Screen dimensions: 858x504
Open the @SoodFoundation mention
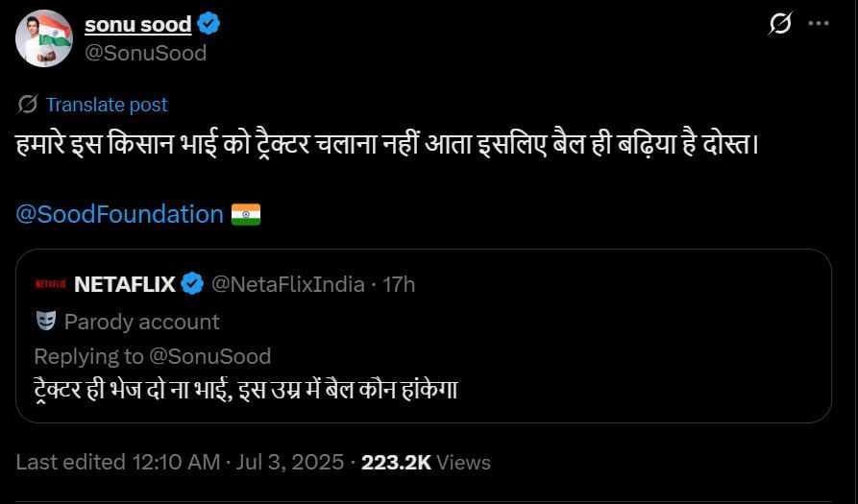tap(119, 213)
